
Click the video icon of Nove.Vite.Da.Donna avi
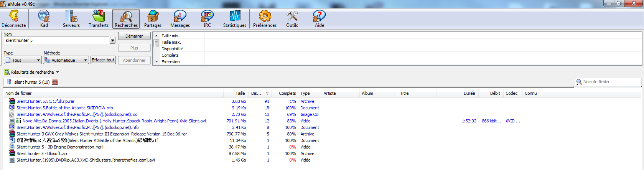(12, 121)
